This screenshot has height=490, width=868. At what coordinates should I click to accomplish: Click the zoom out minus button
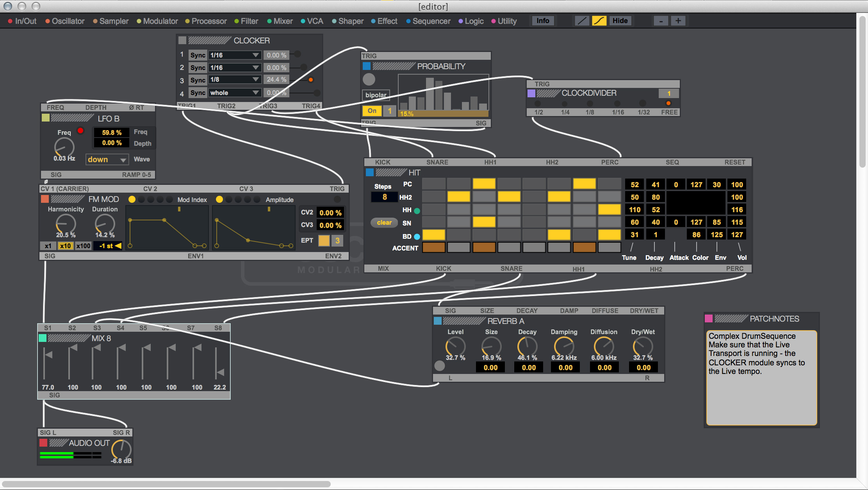click(661, 21)
